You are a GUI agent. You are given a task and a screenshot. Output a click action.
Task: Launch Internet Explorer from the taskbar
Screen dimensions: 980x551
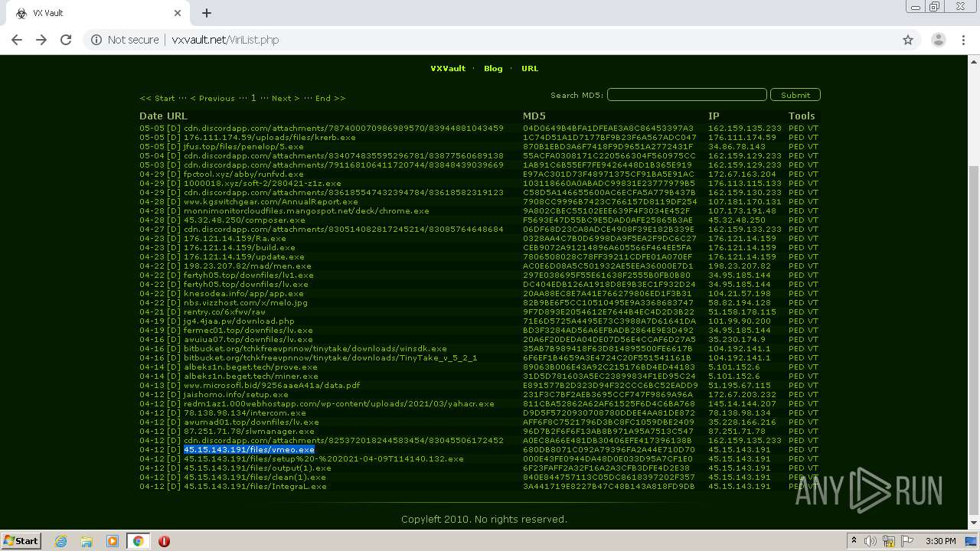pyautogui.click(x=61, y=540)
